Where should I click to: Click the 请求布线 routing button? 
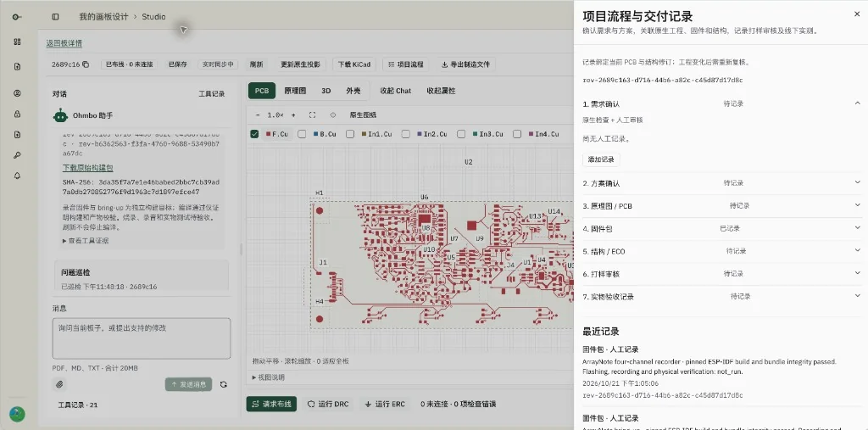[x=271, y=404]
